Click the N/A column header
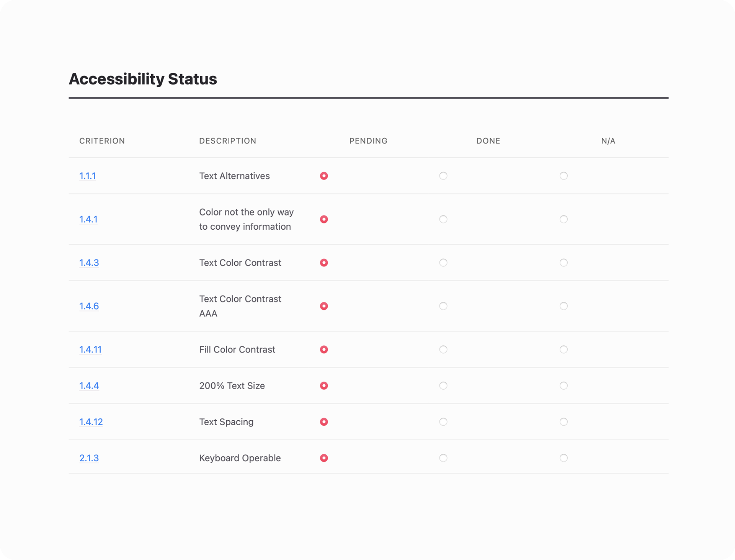 (x=608, y=141)
